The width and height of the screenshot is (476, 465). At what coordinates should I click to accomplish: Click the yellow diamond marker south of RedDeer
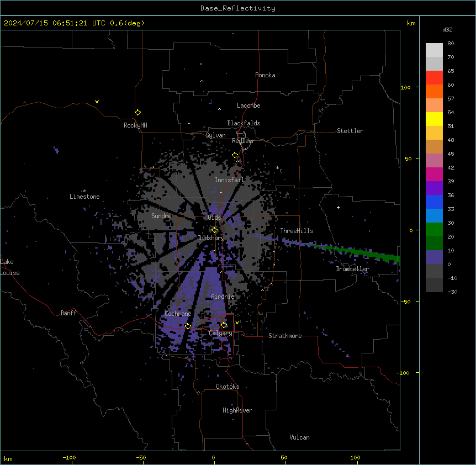pyautogui.click(x=235, y=155)
